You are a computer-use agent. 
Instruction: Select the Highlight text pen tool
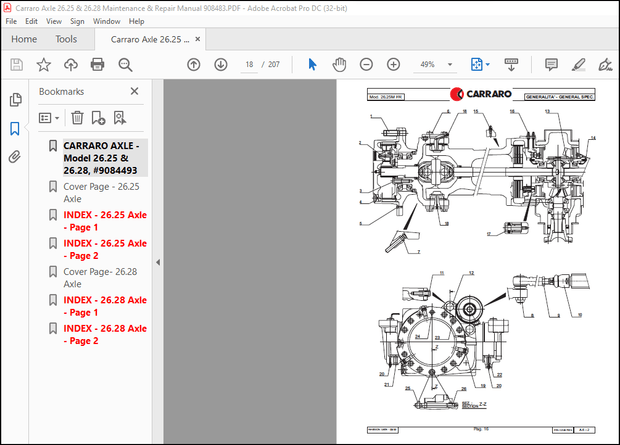578,64
